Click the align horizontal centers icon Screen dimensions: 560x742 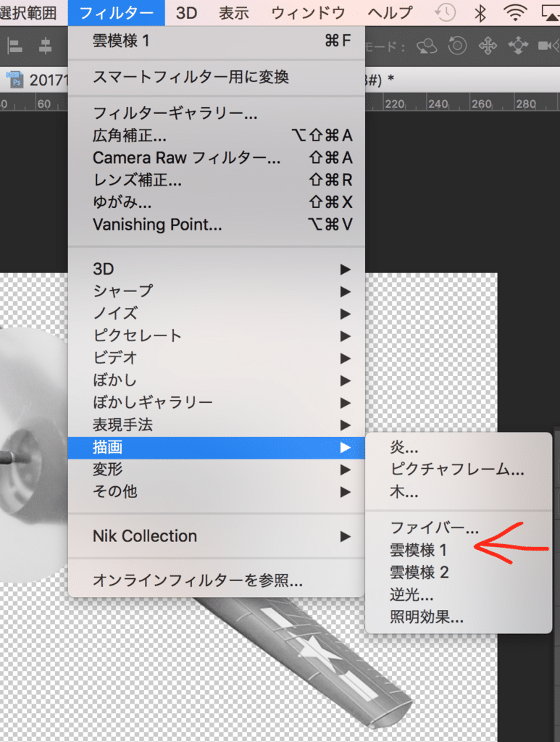(x=45, y=46)
